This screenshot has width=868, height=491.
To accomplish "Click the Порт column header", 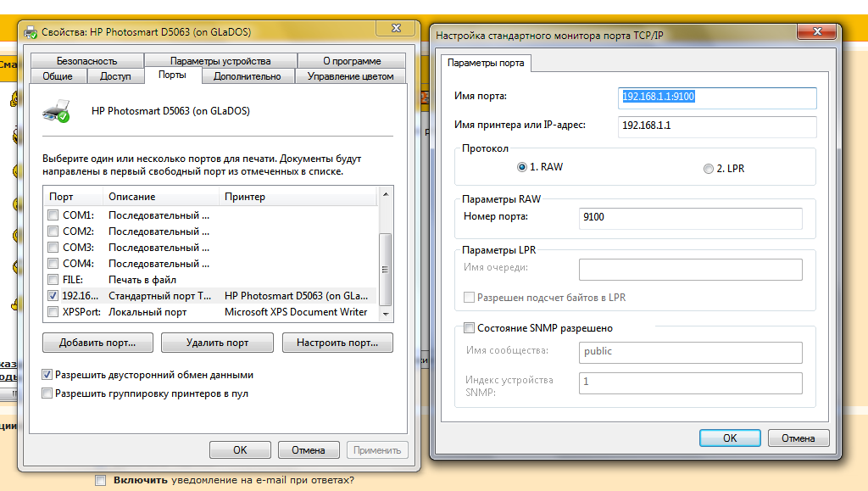I will coord(73,197).
